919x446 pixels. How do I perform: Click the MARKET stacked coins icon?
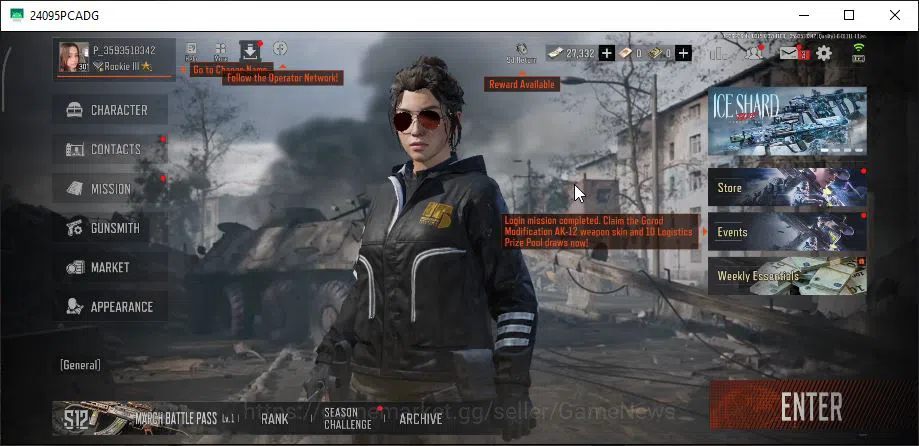(75, 267)
